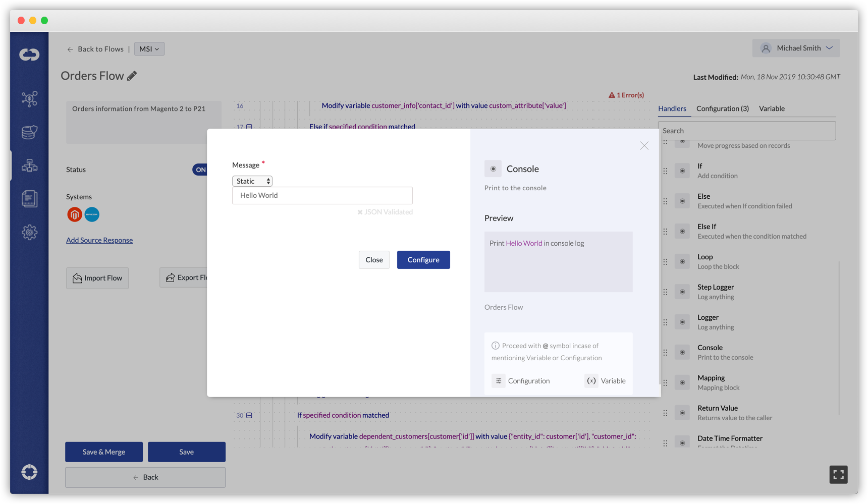868x504 pixels.
Task: Edit Orders Flow title pencil icon
Action: pyautogui.click(x=132, y=76)
